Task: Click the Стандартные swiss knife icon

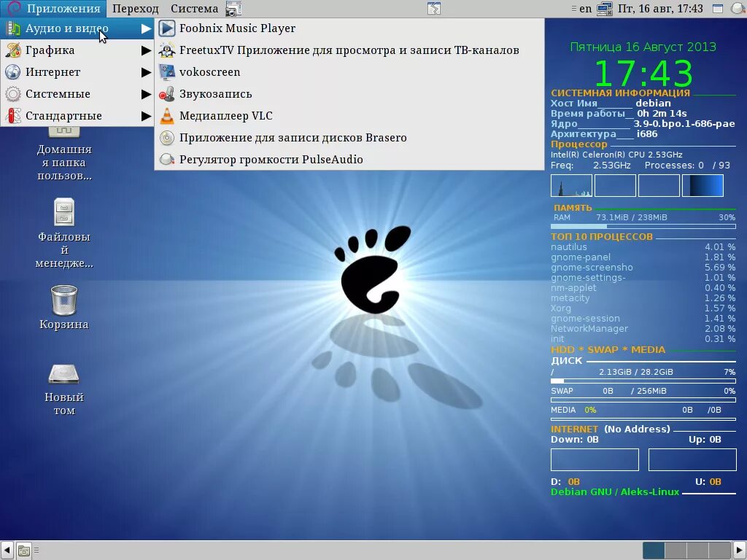Action: tap(13, 116)
